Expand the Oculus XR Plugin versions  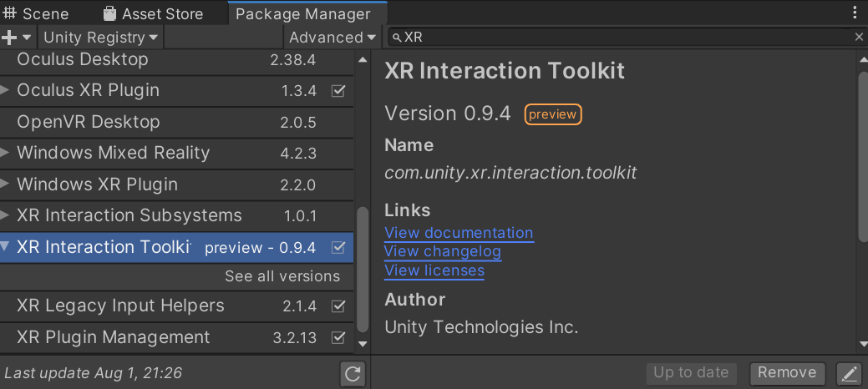[x=5, y=90]
